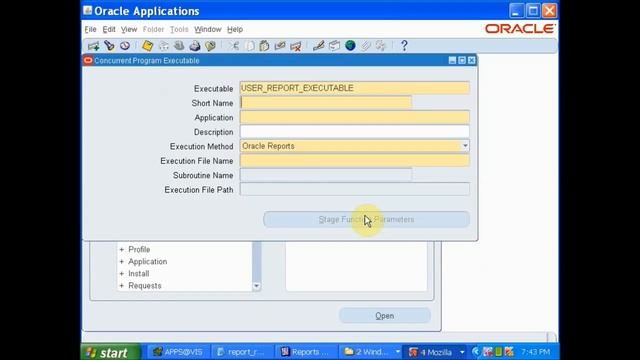Click the Zoom toolbar icon

[x=334, y=46]
